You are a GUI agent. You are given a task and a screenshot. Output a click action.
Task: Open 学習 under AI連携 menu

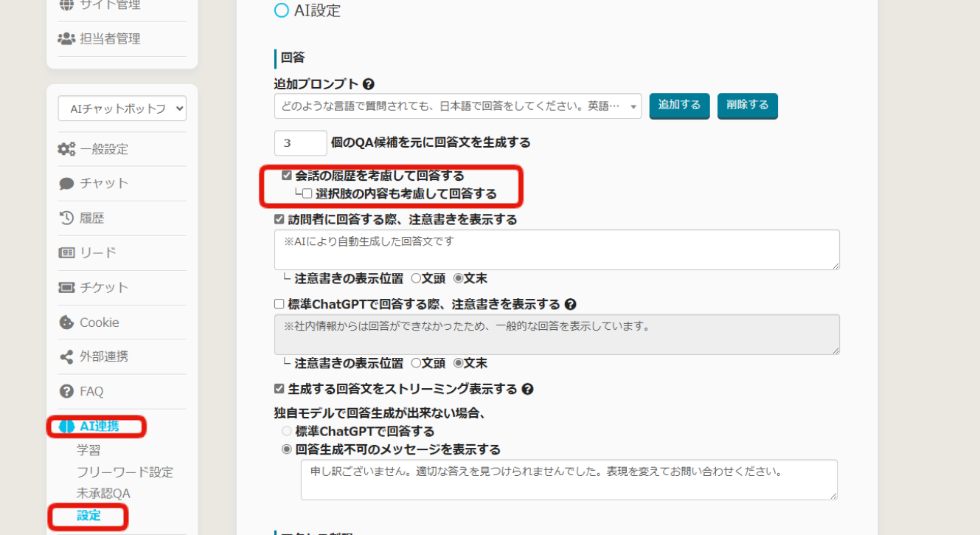click(x=88, y=449)
